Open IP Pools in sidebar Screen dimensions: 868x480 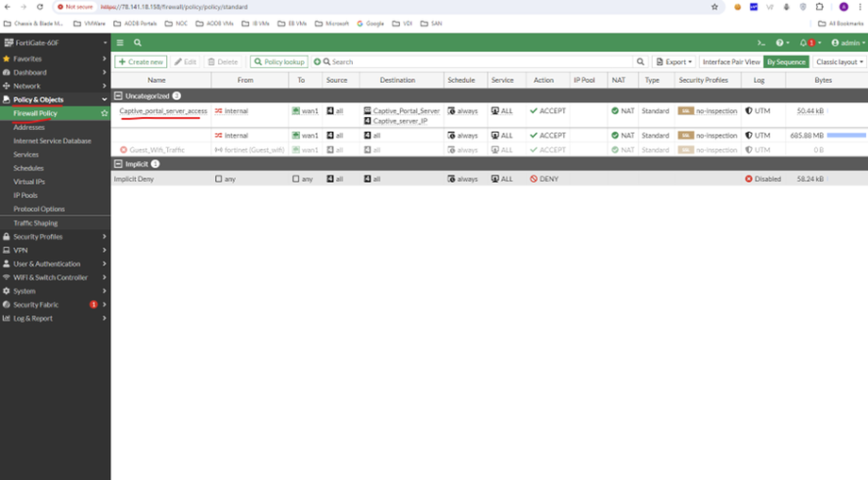tap(25, 195)
